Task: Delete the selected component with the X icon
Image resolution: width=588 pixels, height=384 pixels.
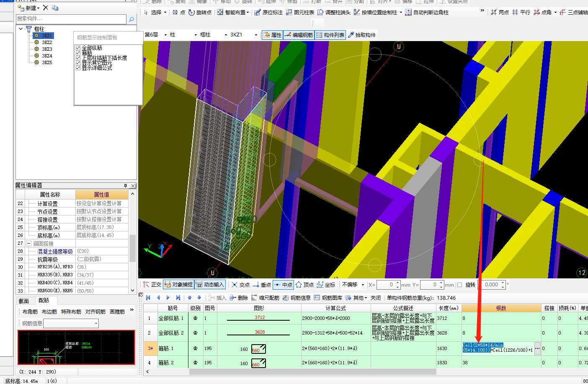Action: coord(46,8)
